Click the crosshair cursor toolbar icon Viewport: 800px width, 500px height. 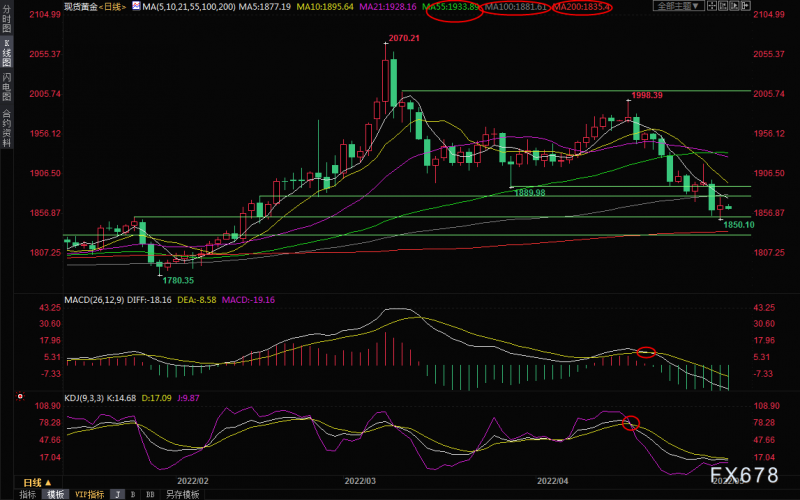[712, 6]
